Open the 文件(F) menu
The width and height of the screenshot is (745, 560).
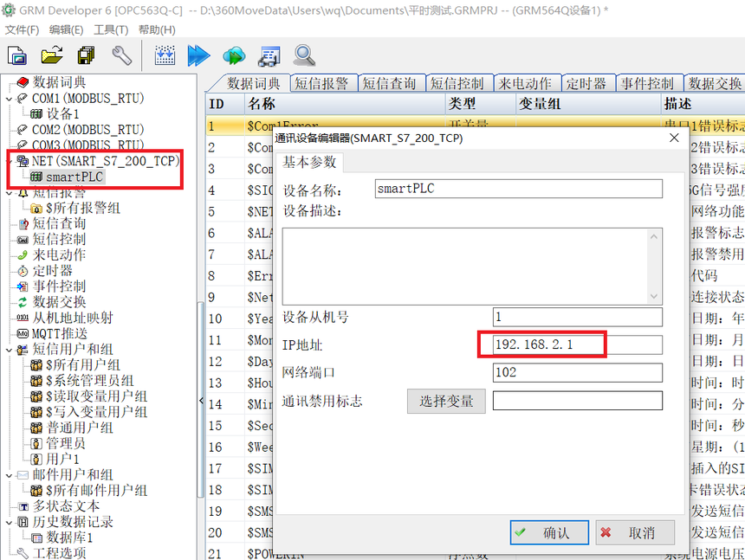point(22,29)
